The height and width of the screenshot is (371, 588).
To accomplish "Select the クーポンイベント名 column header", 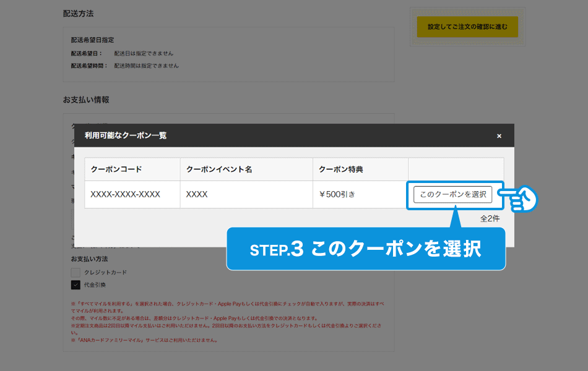I will pos(219,169).
